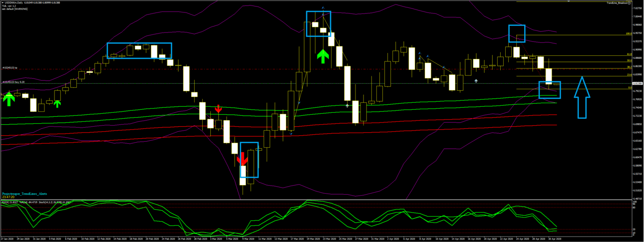The width and height of the screenshot is (644, 242).
Task: Select the small white up arrow near 14 Apr
Action: (476, 80)
